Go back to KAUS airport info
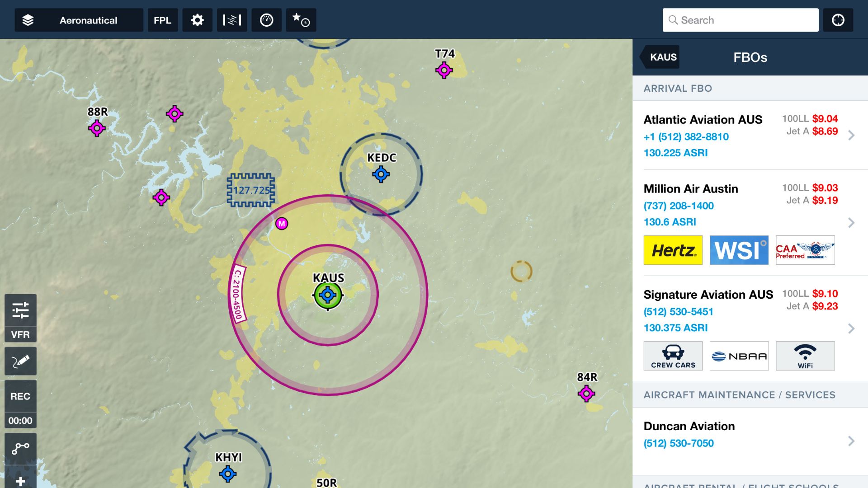The image size is (868, 488). coord(660,57)
